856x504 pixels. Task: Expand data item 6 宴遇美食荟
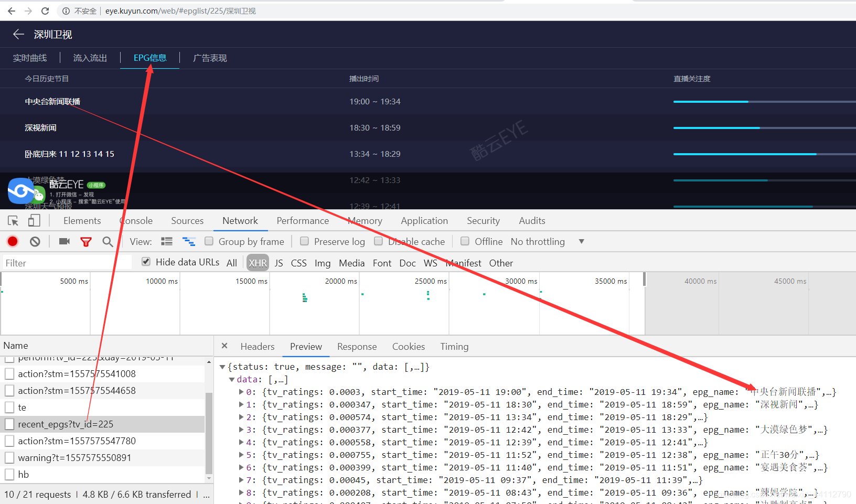tap(241, 467)
